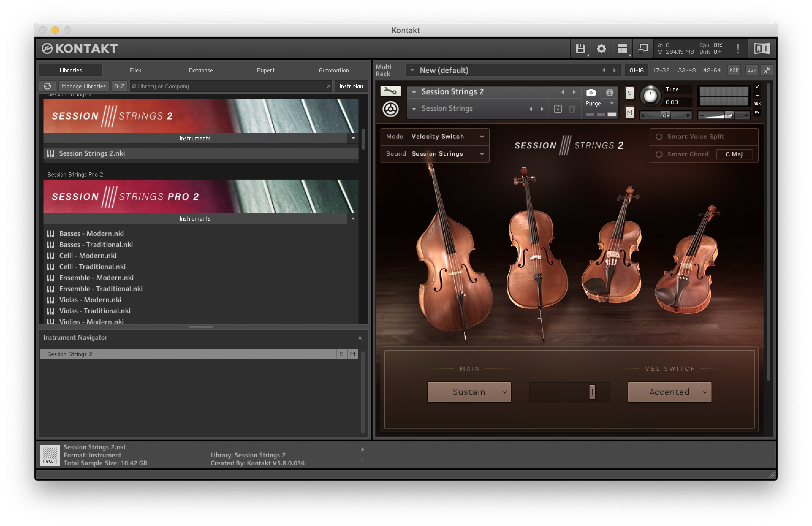Switch to the Automation tab
Screen dimensions: 812x526
point(334,70)
